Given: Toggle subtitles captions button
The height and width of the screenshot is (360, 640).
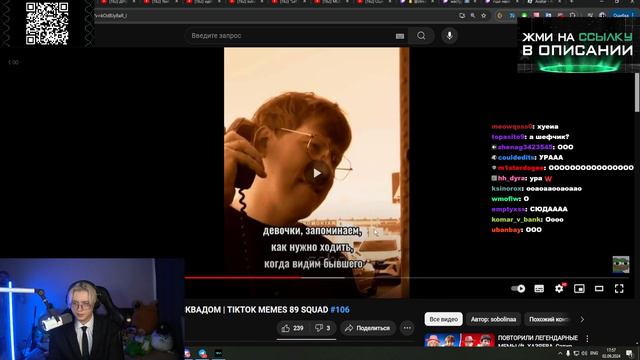Looking at the screenshot, I should tap(539, 289).
